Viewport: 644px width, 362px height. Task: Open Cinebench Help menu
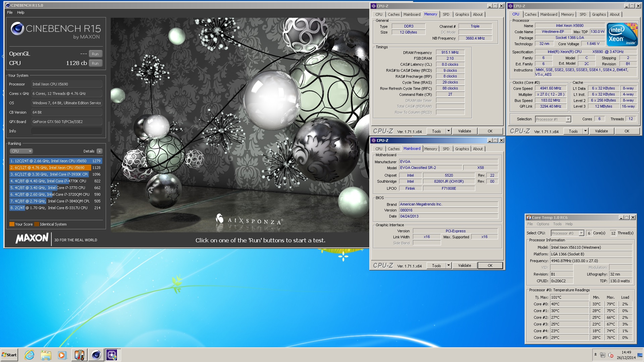pyautogui.click(x=21, y=12)
